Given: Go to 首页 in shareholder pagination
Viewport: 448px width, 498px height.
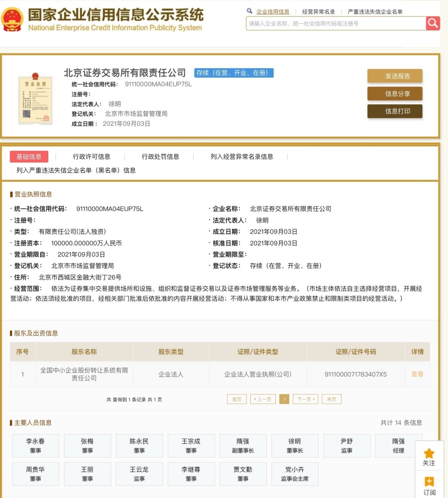Looking at the screenshot, I should (237, 399).
